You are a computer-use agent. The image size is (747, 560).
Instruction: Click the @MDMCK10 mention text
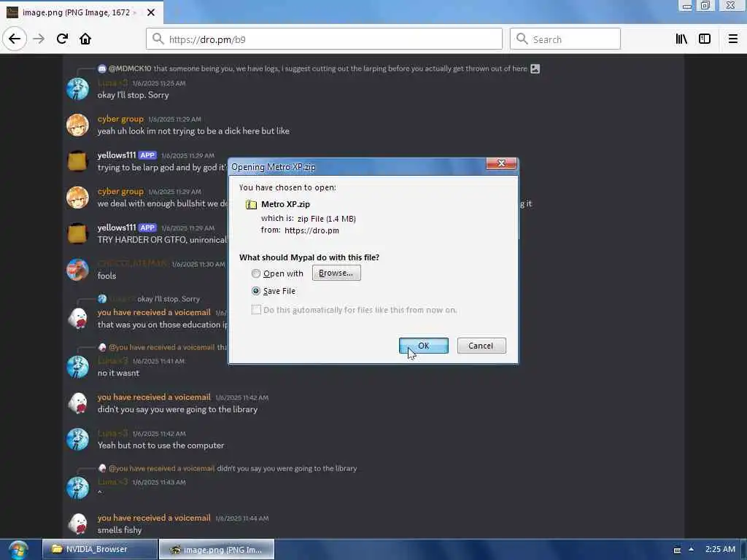[130, 69]
